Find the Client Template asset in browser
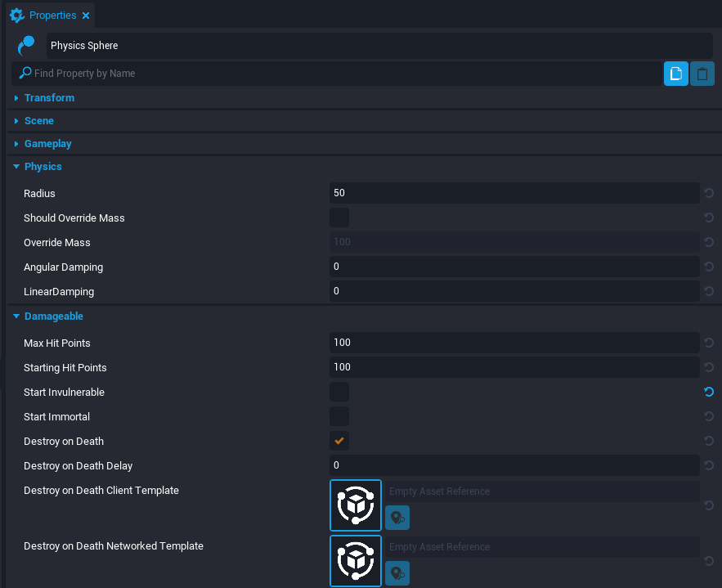The height and width of the screenshot is (588, 722). click(x=397, y=518)
